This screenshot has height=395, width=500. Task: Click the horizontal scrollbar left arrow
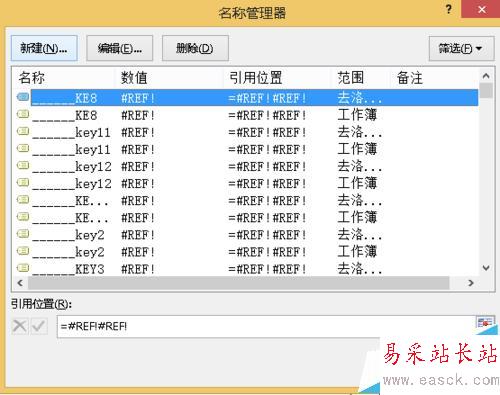(20, 283)
